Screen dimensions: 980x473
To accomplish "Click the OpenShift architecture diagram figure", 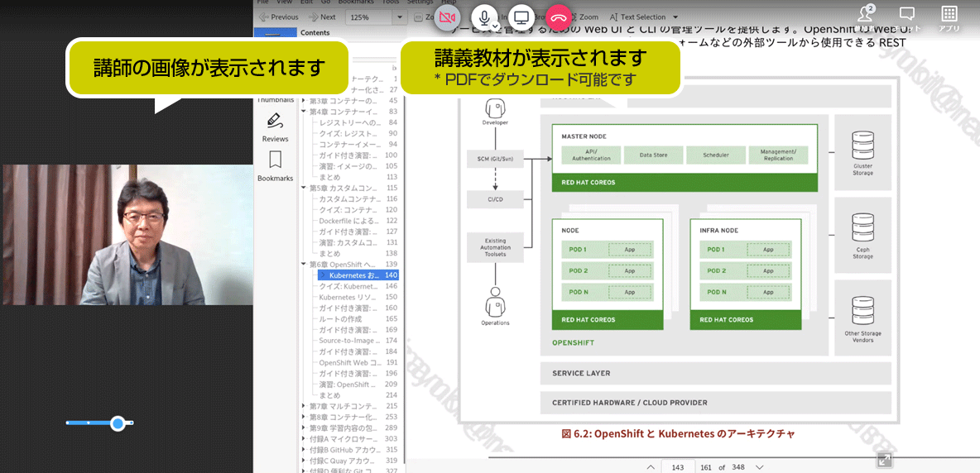I will coord(677,249).
